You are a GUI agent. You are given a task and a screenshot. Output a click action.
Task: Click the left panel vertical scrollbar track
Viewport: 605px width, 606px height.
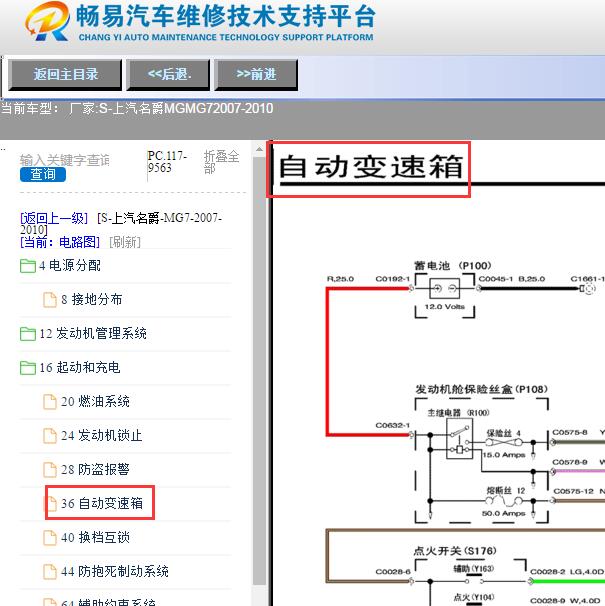[x=259, y=371]
